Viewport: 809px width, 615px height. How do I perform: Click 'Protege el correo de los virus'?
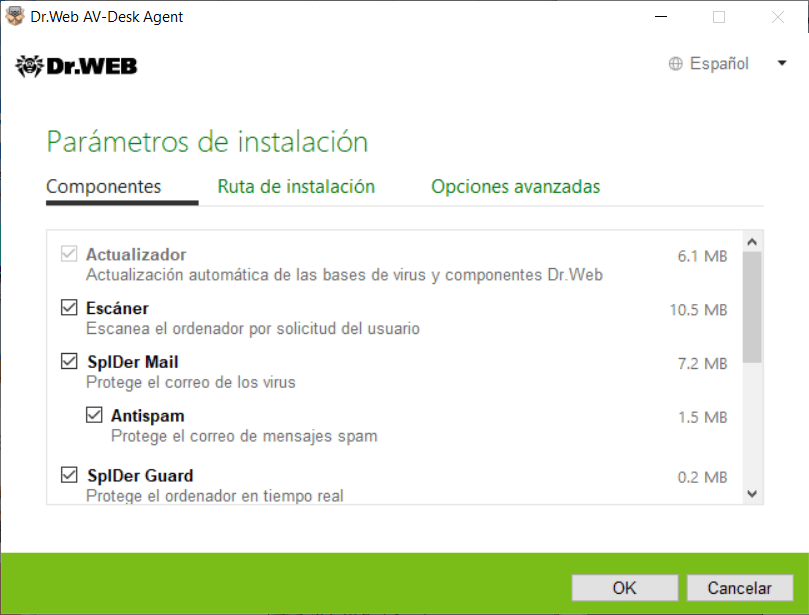coord(191,382)
